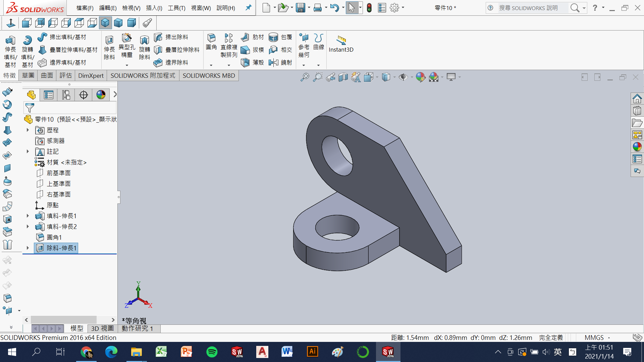Click the edit appearance color ball icon

pyautogui.click(x=420, y=77)
